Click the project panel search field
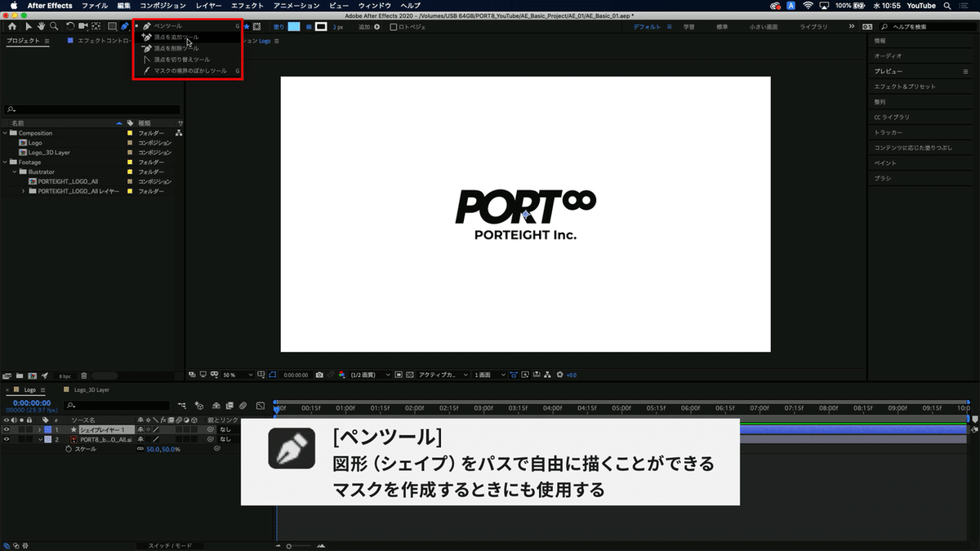This screenshot has height=551, width=980. point(92,109)
